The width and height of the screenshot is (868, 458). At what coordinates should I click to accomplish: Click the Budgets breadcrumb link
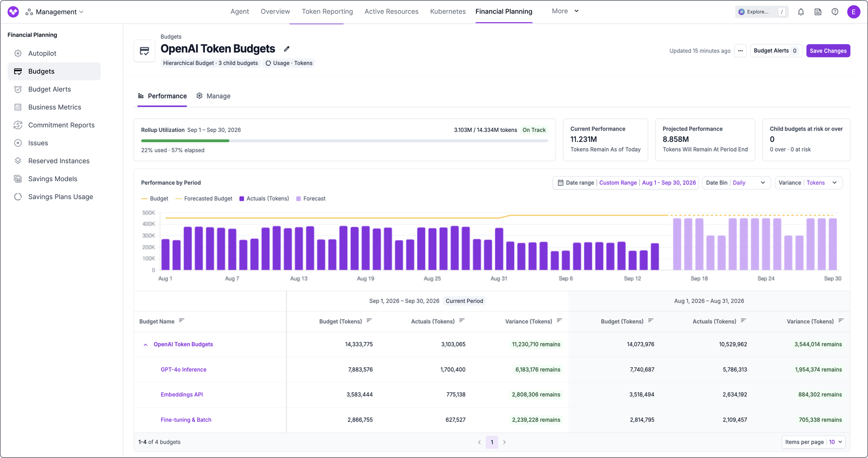171,37
